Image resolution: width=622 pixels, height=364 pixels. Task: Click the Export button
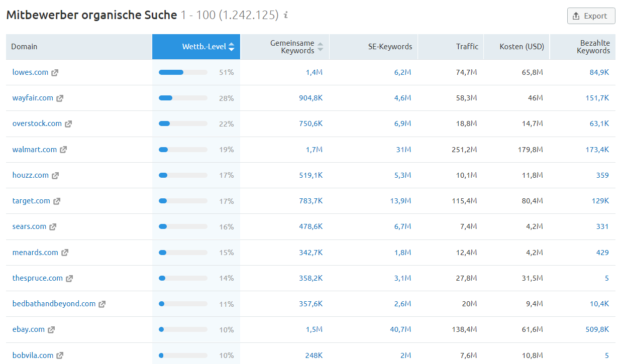coord(591,16)
